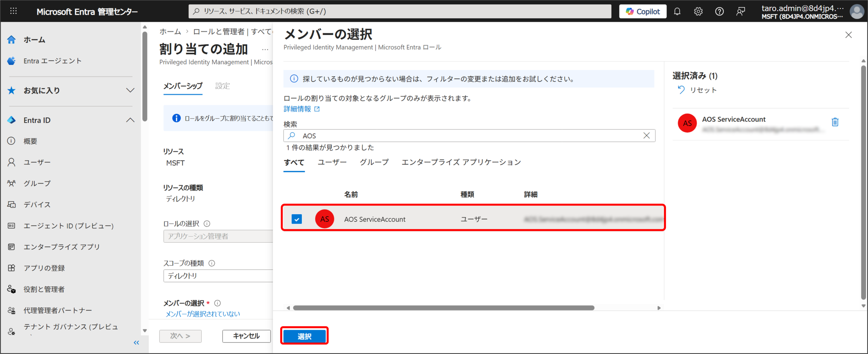This screenshot has height=354, width=868.
Task: Click the reset selection icon
Action: pos(681,90)
